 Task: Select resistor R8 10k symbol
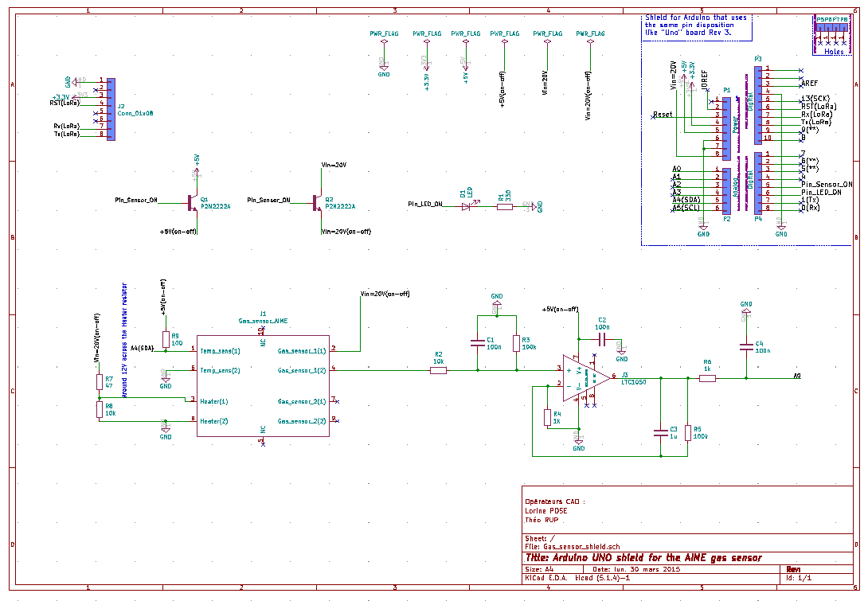click(99, 409)
